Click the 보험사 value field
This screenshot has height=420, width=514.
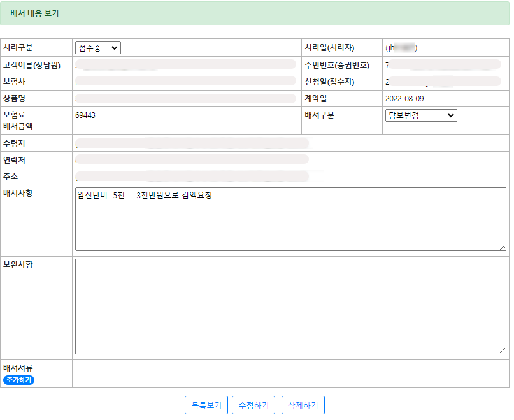point(185,82)
